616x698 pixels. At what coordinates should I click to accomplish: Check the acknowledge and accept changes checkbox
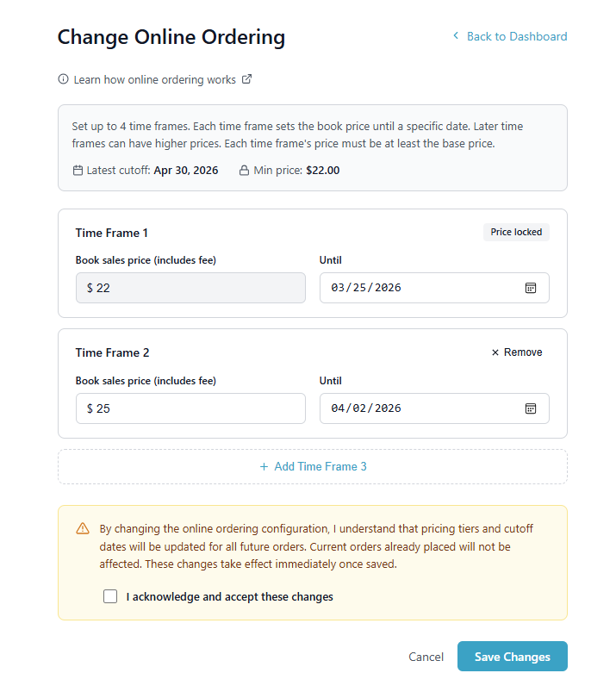click(x=110, y=596)
